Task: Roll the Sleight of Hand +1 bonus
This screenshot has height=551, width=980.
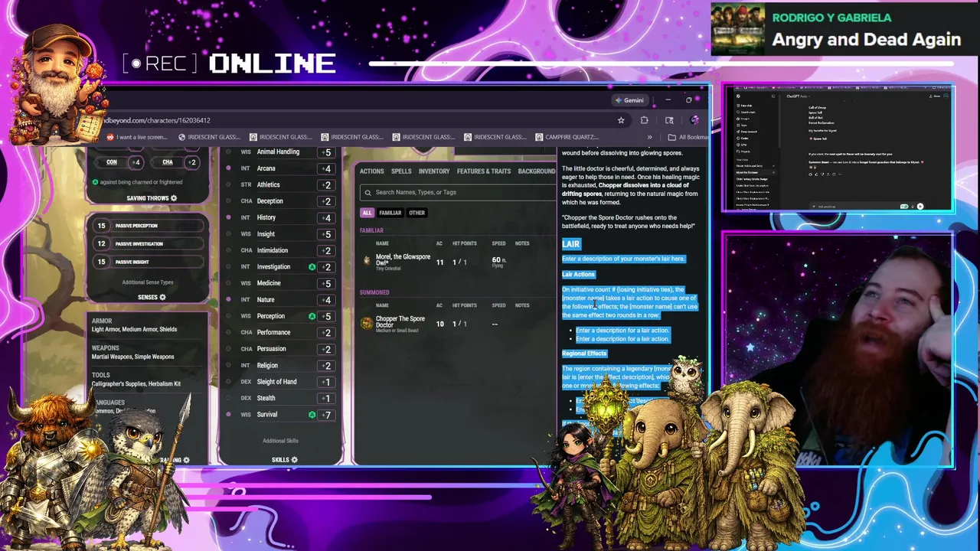Action: coord(327,382)
